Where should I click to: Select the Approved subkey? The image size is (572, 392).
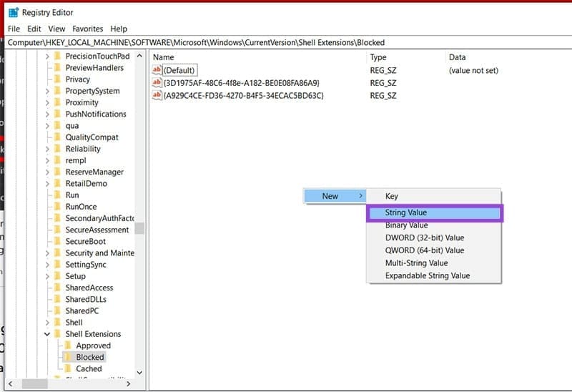[94, 346]
